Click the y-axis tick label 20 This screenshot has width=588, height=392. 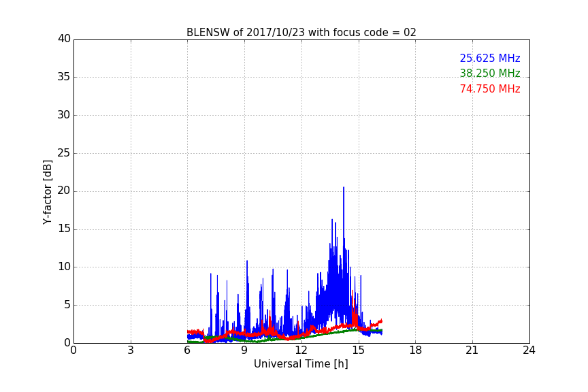[64, 191]
